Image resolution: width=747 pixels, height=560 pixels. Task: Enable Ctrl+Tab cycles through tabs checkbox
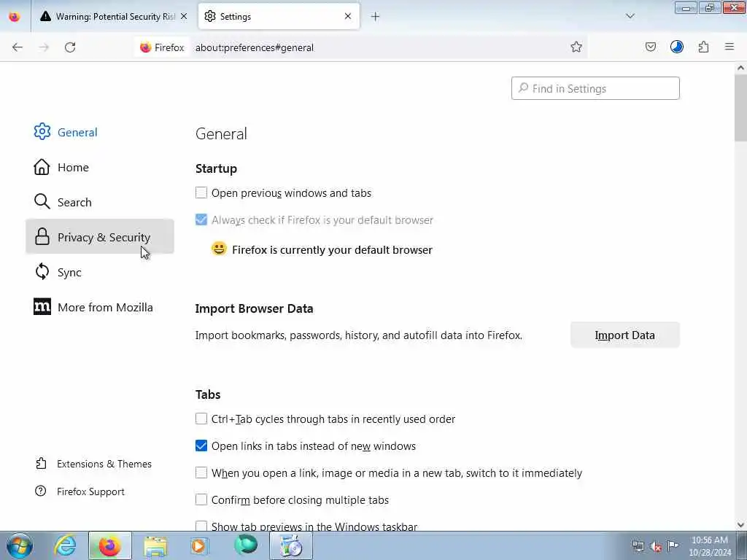coord(201,419)
